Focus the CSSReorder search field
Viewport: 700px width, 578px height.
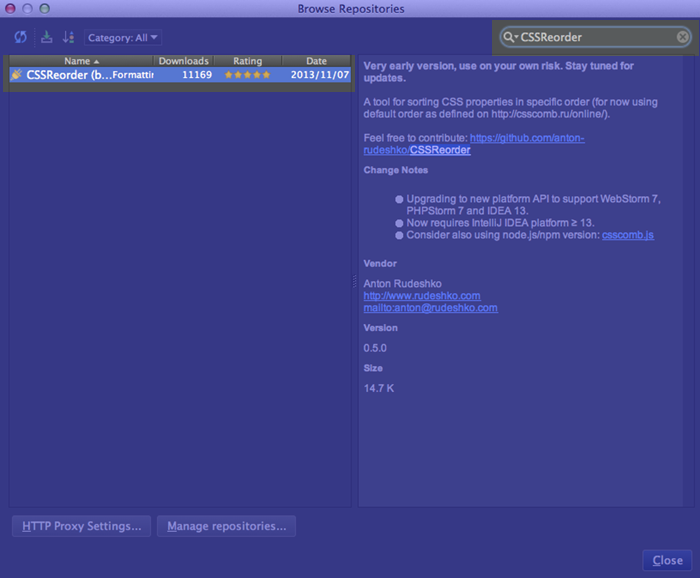coord(596,37)
